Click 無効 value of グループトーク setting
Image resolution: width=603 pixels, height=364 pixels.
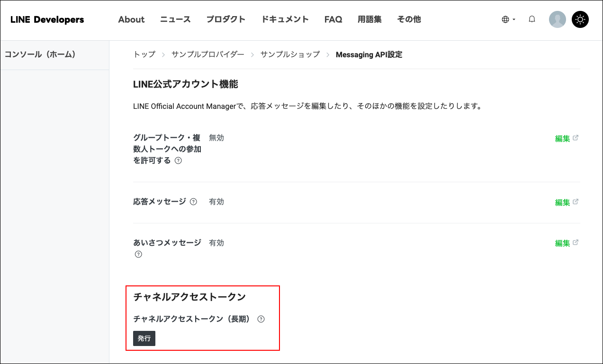pyautogui.click(x=216, y=138)
